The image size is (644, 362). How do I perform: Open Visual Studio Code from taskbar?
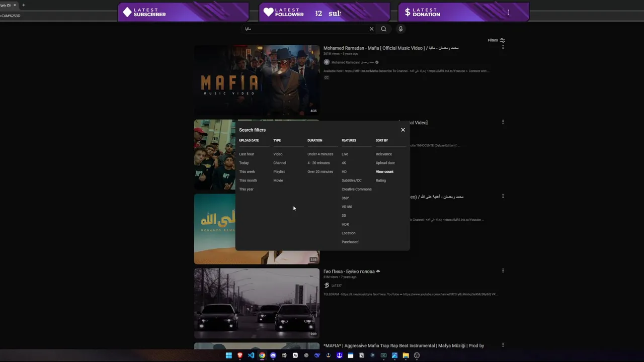(x=251, y=355)
